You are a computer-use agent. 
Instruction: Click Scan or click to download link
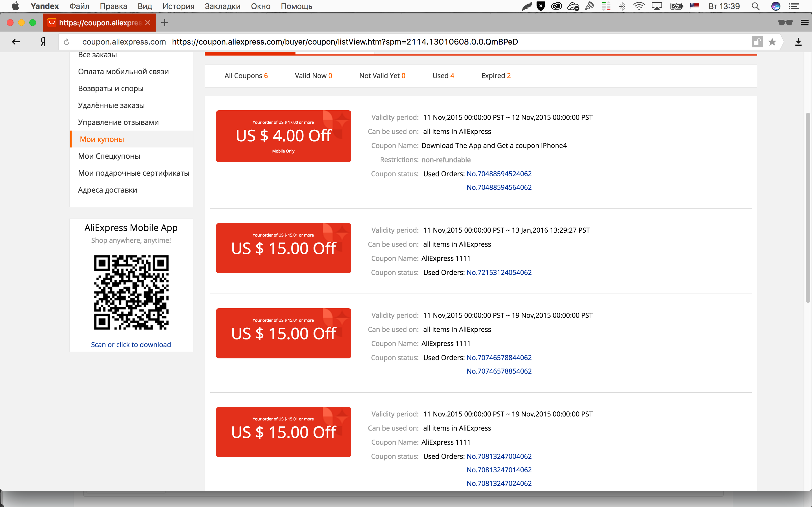[x=131, y=345]
